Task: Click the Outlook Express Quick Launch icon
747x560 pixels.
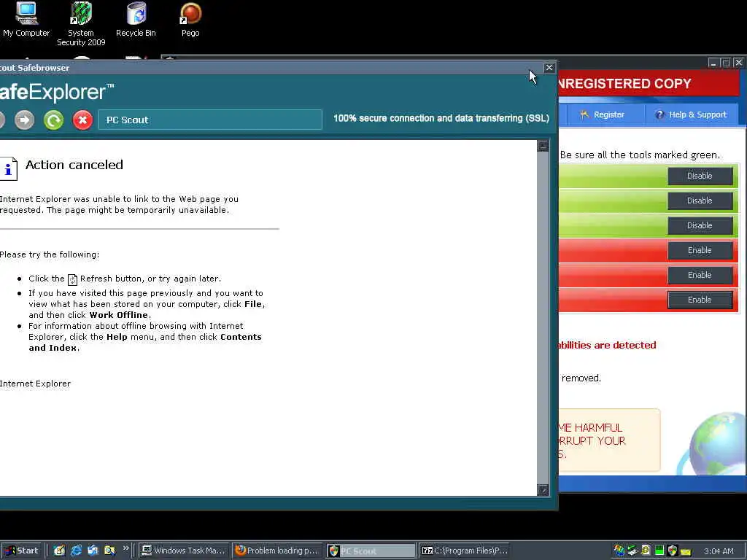Action: (x=93, y=551)
